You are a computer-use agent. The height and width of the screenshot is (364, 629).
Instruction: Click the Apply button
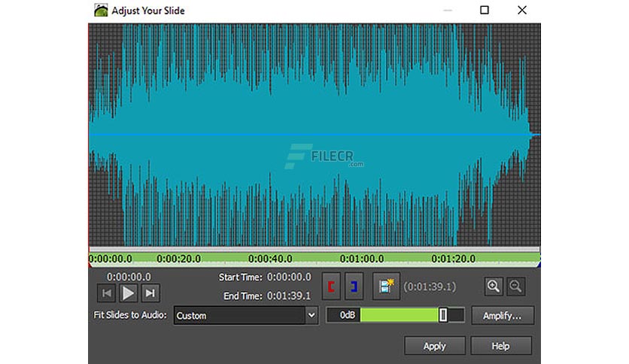pos(435,345)
